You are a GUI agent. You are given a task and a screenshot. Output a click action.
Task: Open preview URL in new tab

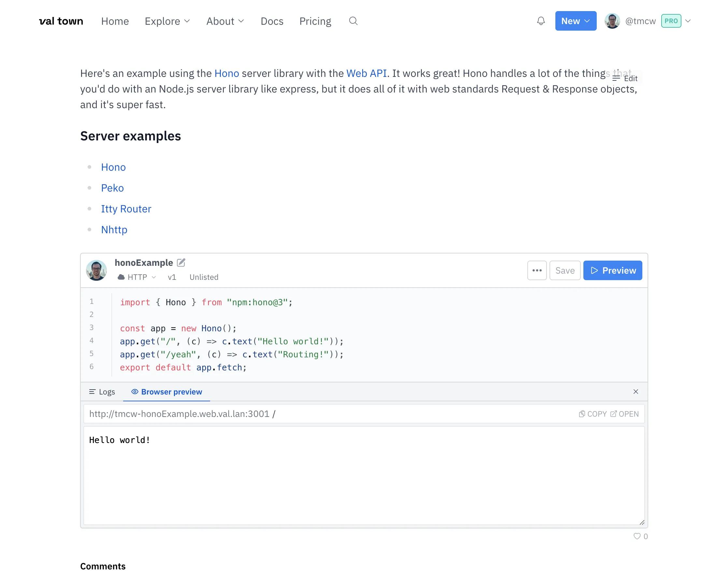point(624,414)
